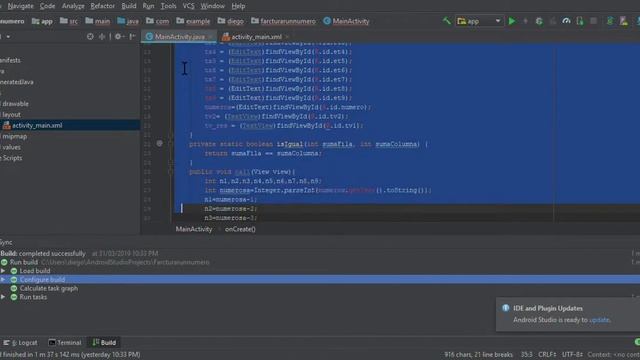Open the profiler gauge icon
This screenshot has width=640, height=360.
566,21
